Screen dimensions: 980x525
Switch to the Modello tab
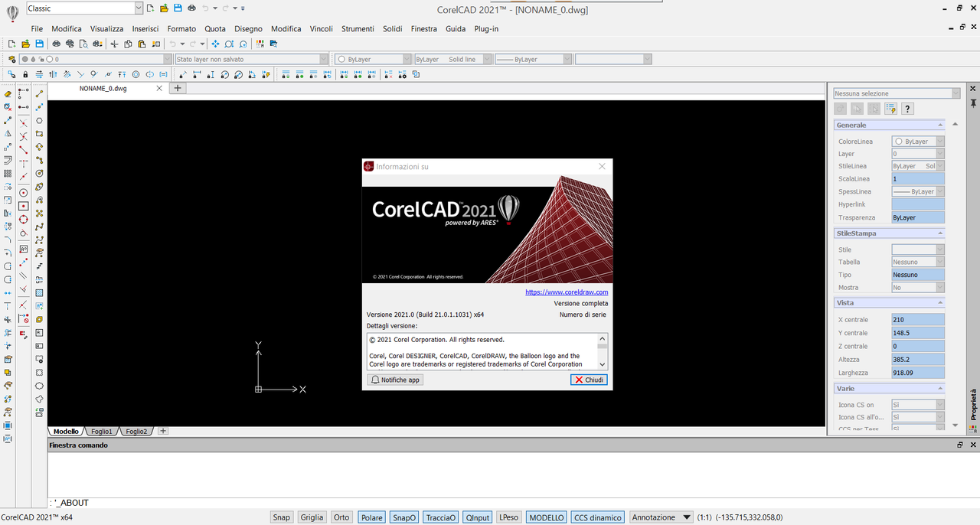66,431
